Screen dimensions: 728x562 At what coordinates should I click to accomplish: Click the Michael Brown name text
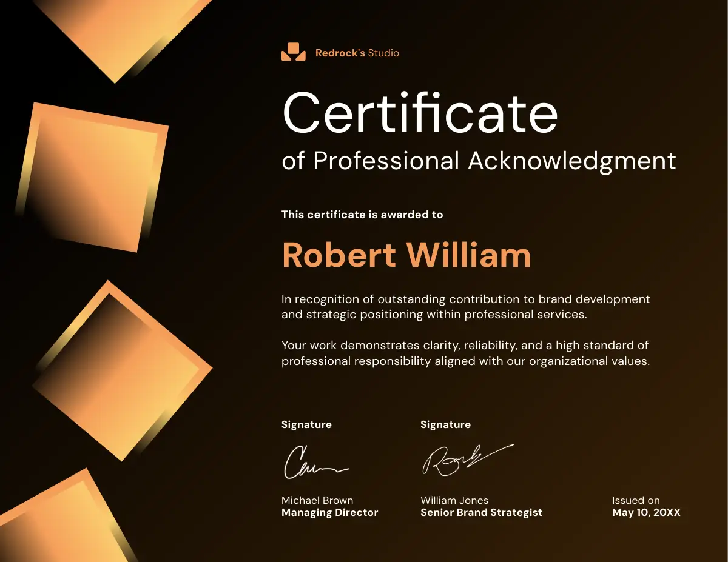point(317,500)
